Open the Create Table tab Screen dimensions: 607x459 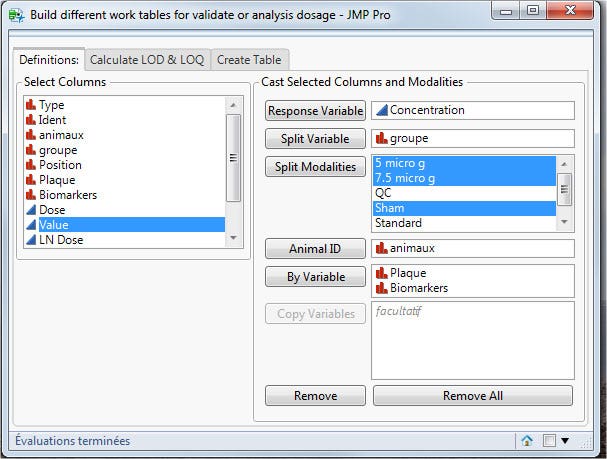(x=249, y=60)
